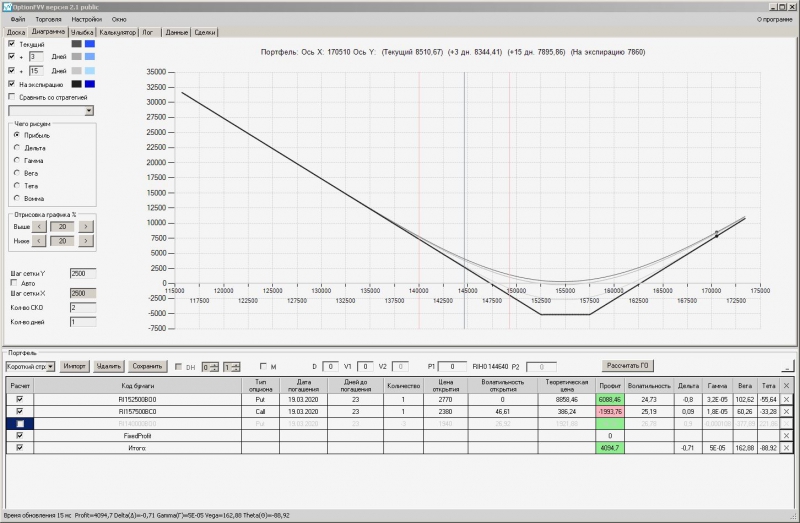Decrease the Выше percent with left arrow

pos(39,227)
